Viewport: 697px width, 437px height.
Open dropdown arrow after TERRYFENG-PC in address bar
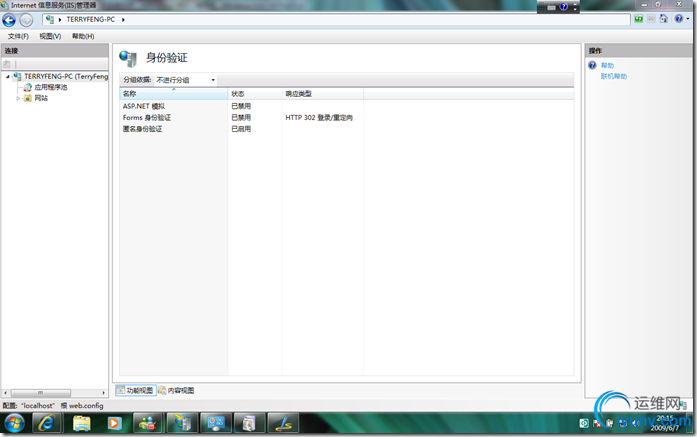[x=123, y=20]
